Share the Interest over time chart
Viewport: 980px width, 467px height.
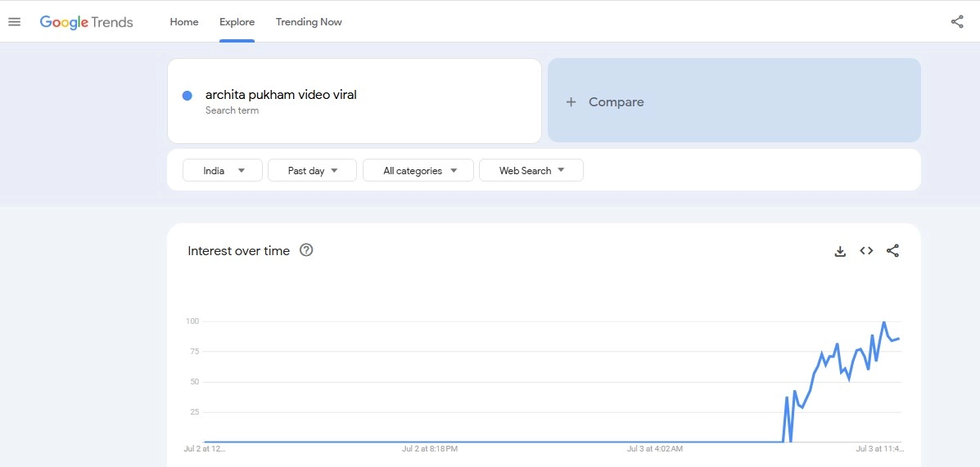click(x=892, y=251)
